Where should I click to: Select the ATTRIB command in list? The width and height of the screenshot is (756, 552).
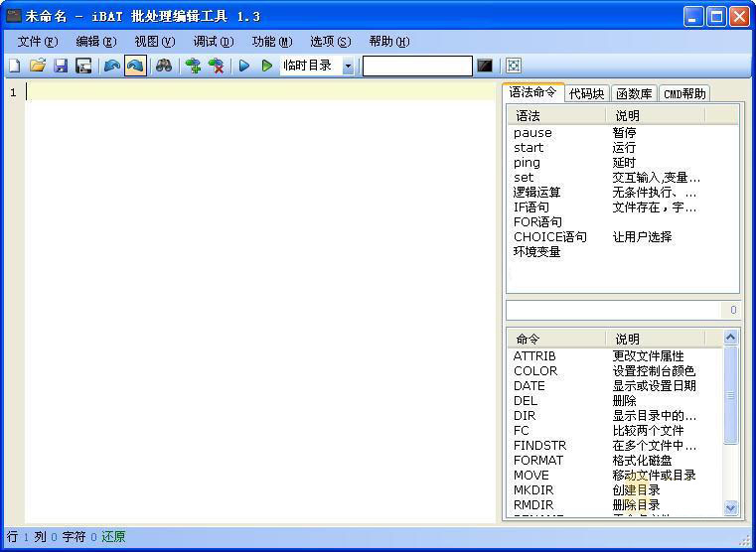(x=534, y=355)
